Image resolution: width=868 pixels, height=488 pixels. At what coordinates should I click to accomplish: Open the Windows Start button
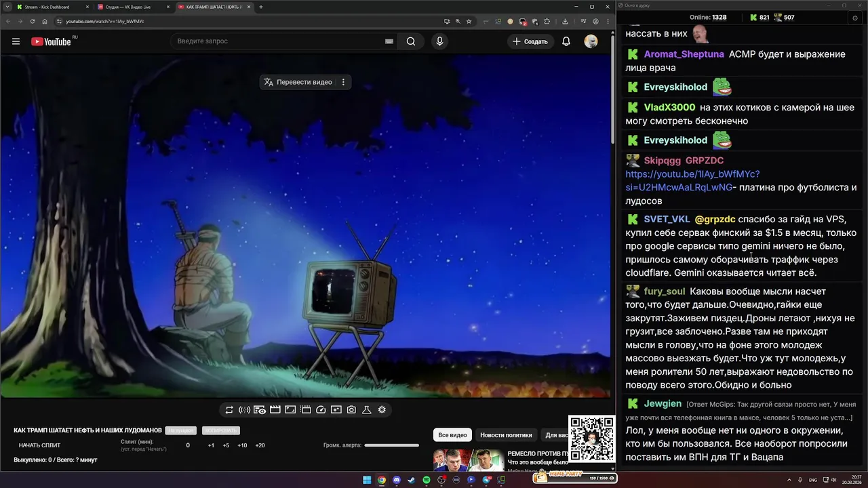tap(367, 480)
